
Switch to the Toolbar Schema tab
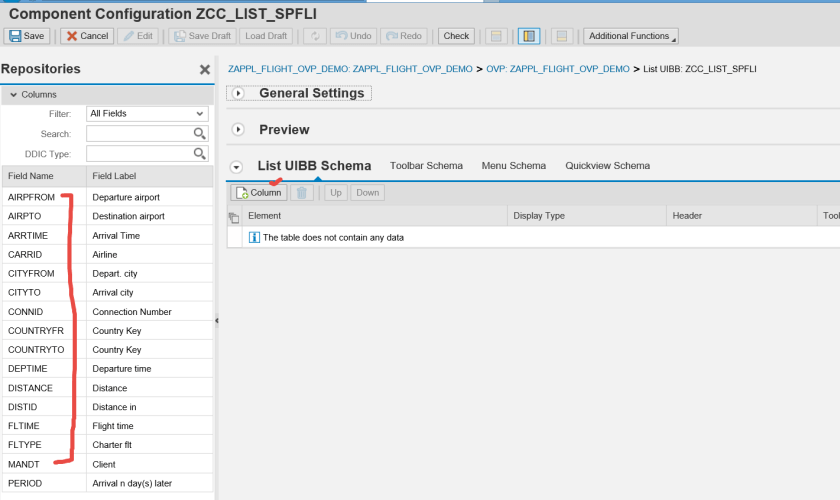pyautogui.click(x=426, y=166)
